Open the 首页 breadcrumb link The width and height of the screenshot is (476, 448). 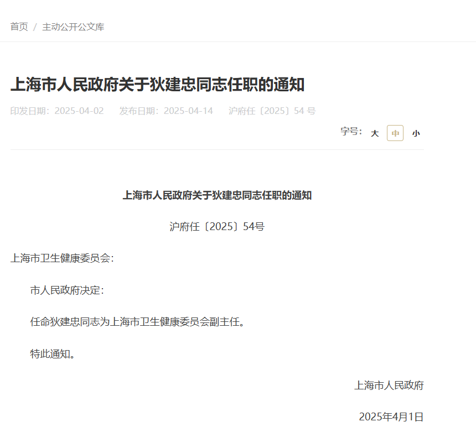(19, 27)
